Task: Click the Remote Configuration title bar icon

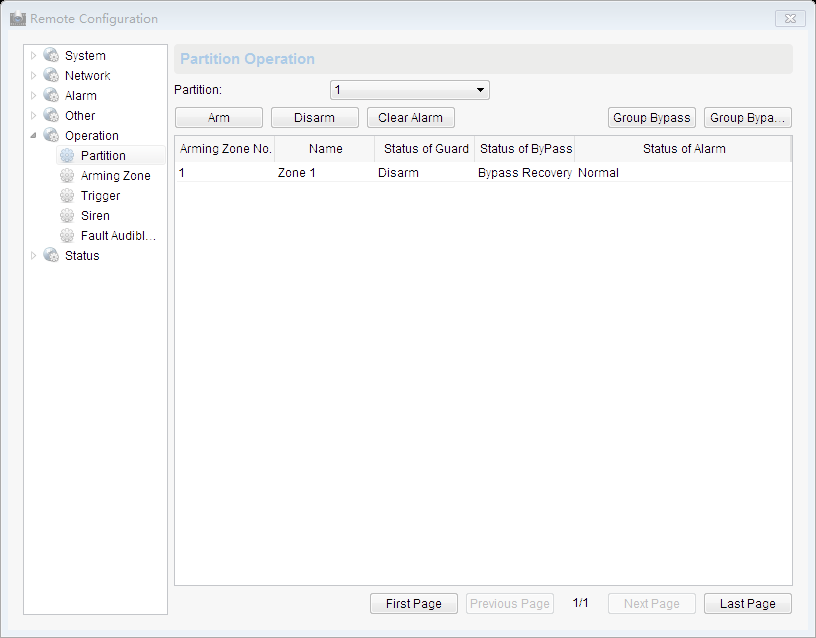Action: [x=18, y=19]
